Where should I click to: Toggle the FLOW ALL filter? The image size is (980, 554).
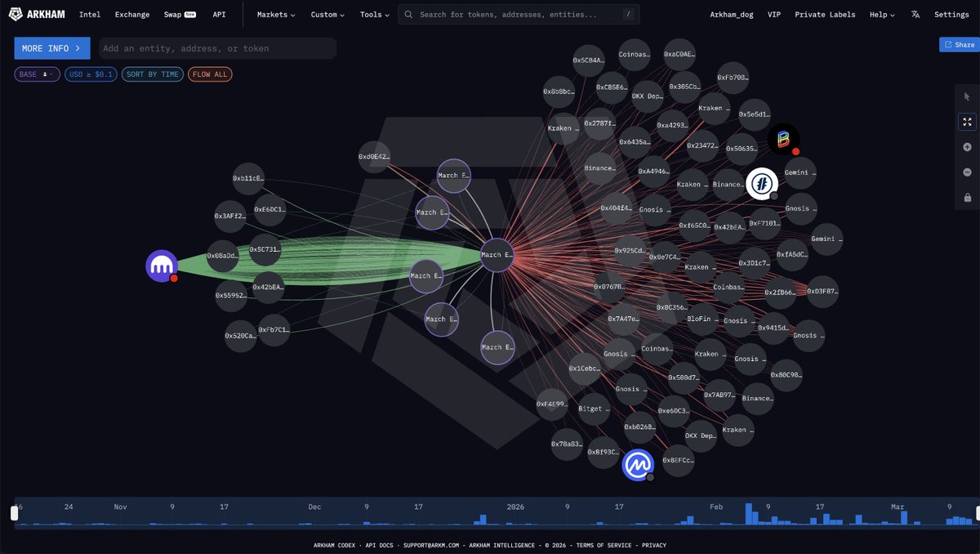(210, 74)
